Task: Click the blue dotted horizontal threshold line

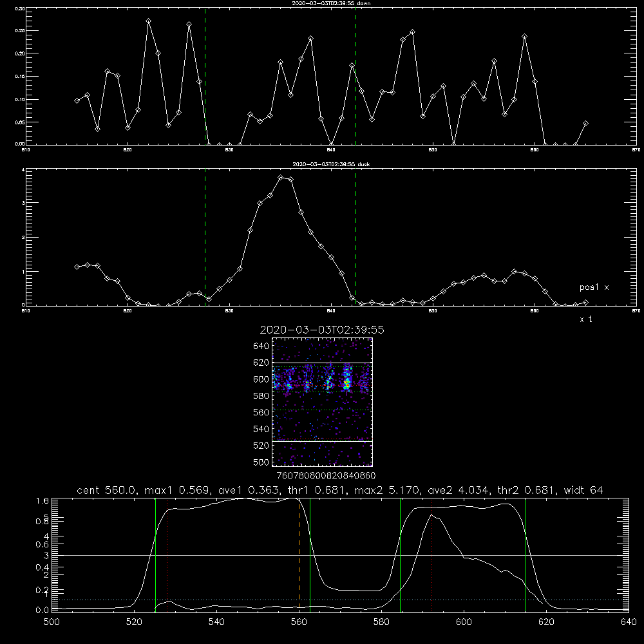Action: pyautogui.click(x=340, y=600)
